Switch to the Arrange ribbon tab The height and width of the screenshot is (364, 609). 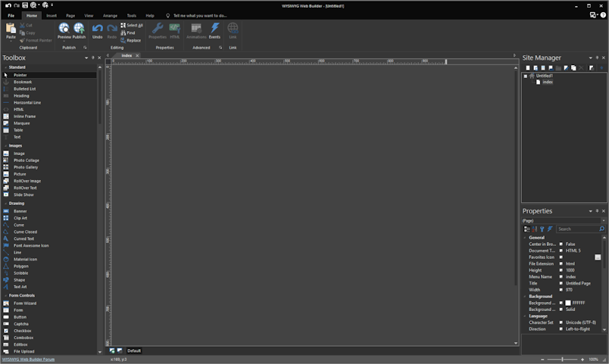[110, 16]
